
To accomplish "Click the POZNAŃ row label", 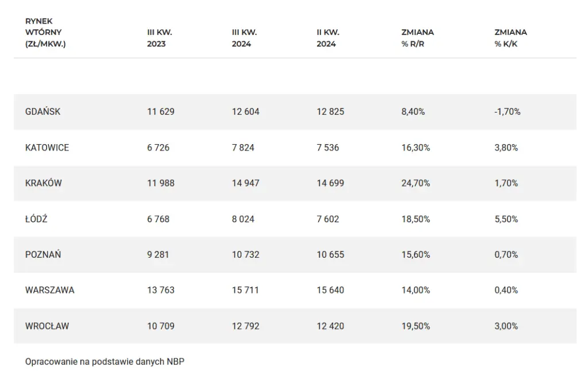I will [43, 254].
